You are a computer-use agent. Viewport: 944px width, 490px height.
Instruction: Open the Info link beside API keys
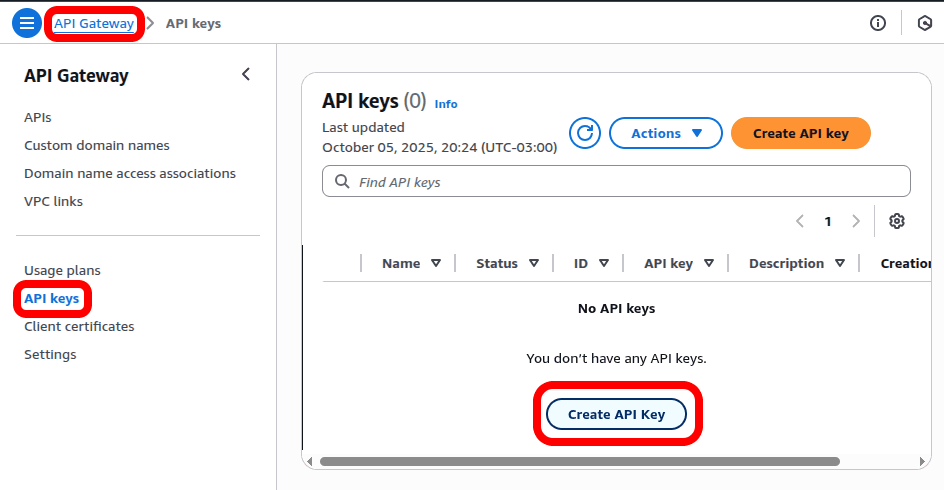tap(446, 104)
